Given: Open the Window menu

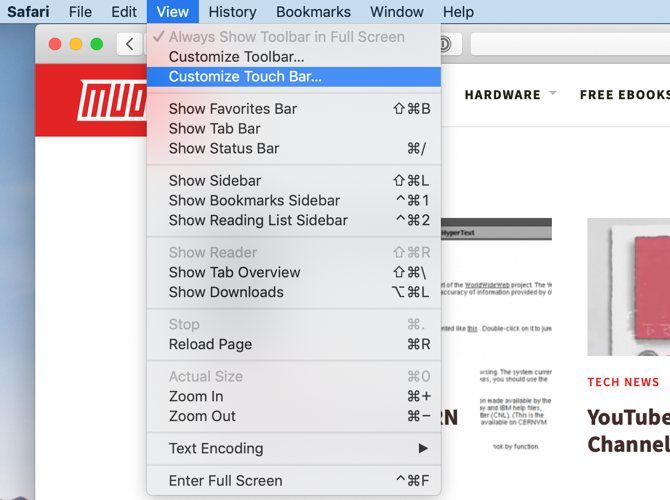Looking at the screenshot, I should (397, 12).
